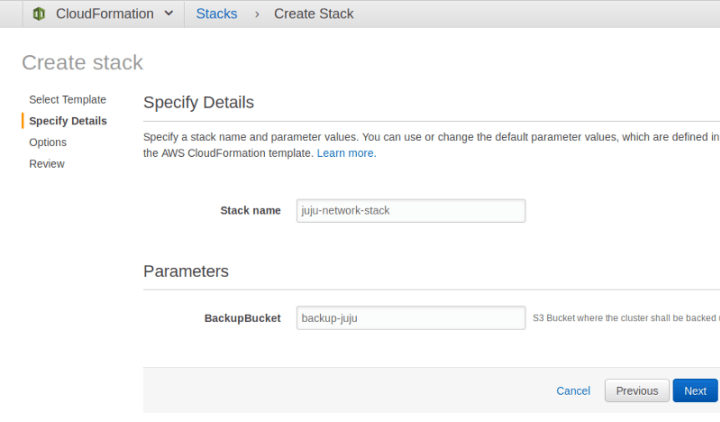Open the Review step in sidebar
Viewport: 720px width, 422px height.
click(x=47, y=164)
